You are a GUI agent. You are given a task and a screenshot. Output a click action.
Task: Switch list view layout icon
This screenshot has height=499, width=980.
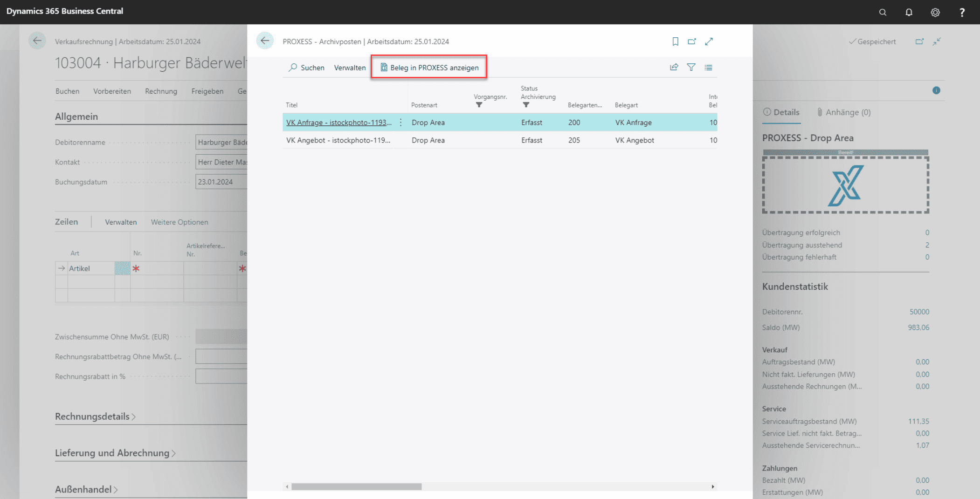[x=708, y=67]
